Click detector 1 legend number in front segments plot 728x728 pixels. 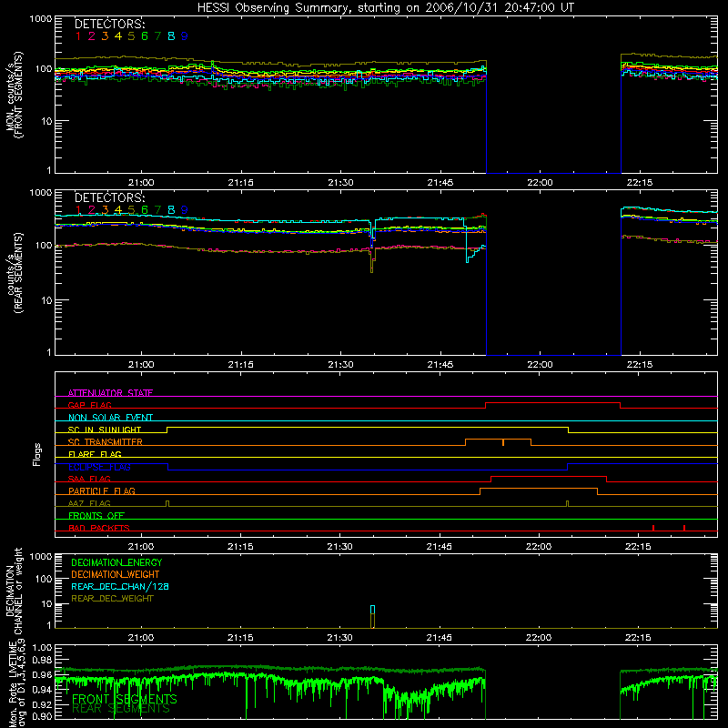[x=78, y=36]
